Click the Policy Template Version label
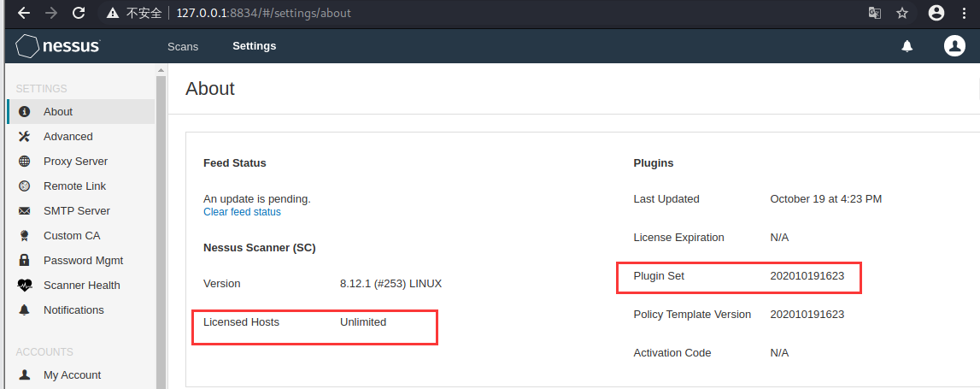980x389 pixels. (x=692, y=314)
